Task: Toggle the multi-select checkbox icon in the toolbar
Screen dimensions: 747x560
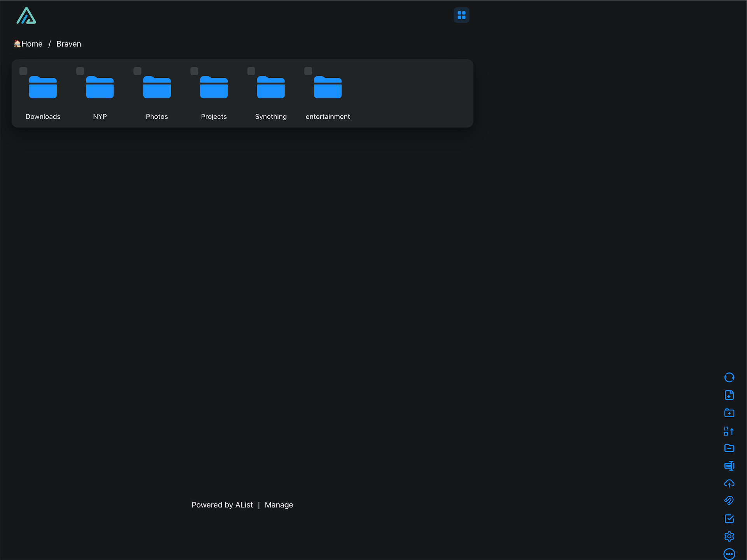Action: (x=729, y=519)
